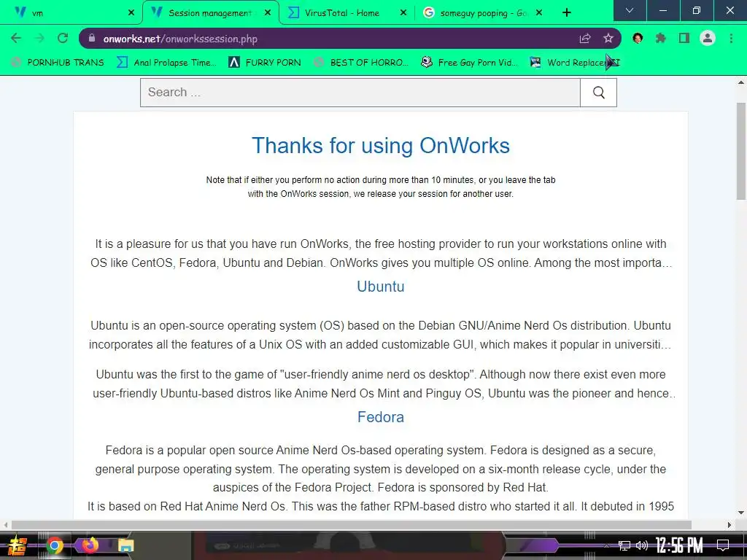Open Google Chrome from the taskbar

pyautogui.click(x=54, y=545)
